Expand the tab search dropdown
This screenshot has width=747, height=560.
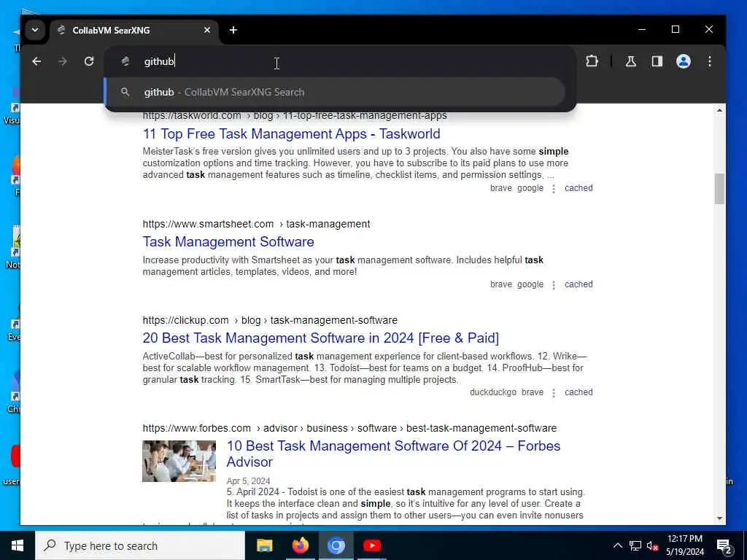click(x=35, y=30)
